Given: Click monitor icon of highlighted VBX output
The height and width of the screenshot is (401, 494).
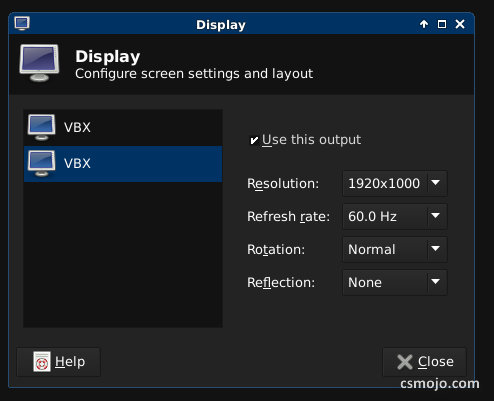Looking at the screenshot, I should click(x=41, y=163).
